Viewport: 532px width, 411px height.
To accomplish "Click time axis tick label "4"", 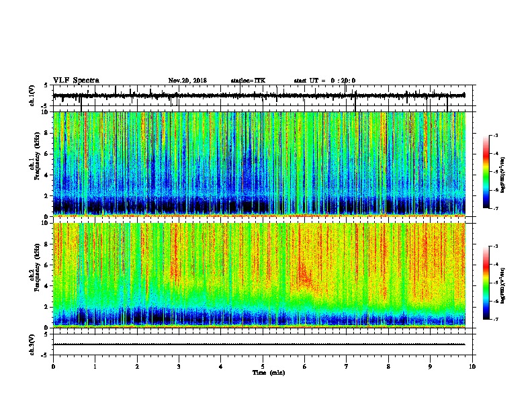I will 221,367.
